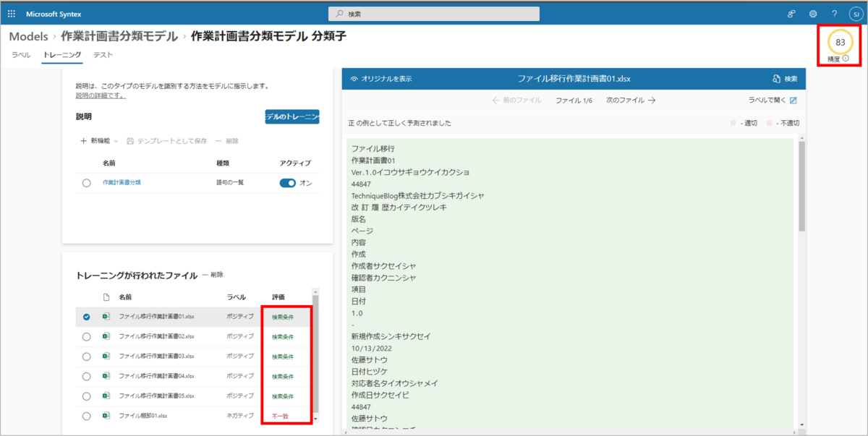This screenshot has height=436, width=868.
Task: Switch to the トレーニング tab
Action: coord(62,55)
